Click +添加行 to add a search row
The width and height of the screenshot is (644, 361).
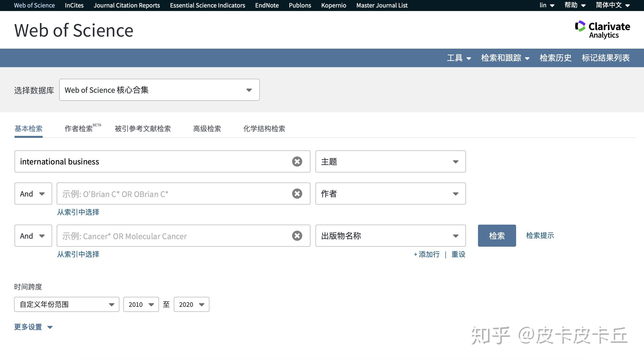click(426, 254)
